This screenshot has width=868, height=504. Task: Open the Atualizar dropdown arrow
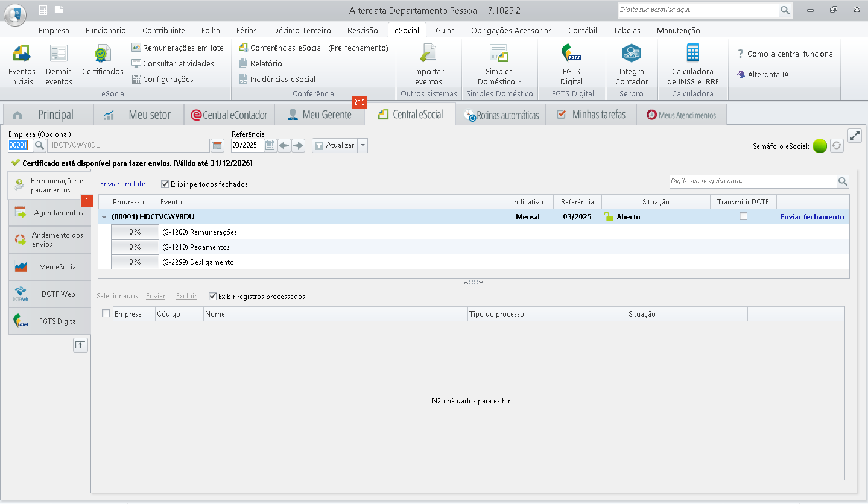click(x=362, y=145)
